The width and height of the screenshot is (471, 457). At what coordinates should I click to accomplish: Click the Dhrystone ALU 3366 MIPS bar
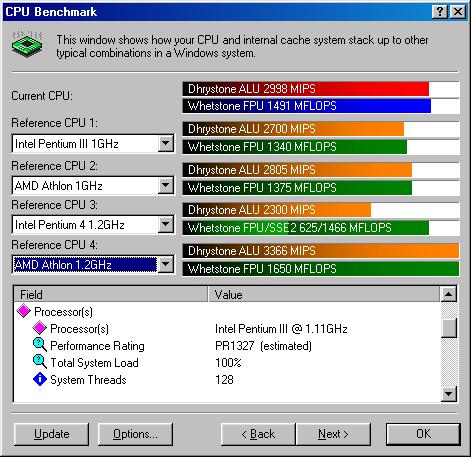point(321,251)
